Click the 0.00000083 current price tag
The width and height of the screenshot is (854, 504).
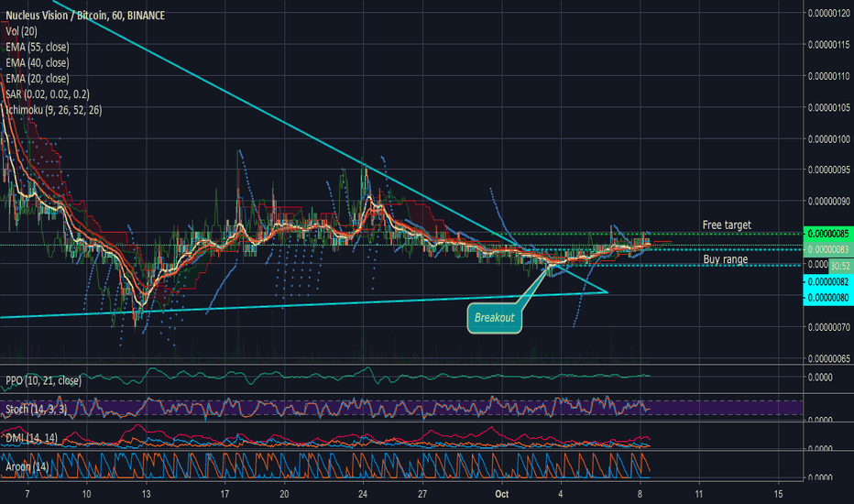tap(828, 249)
